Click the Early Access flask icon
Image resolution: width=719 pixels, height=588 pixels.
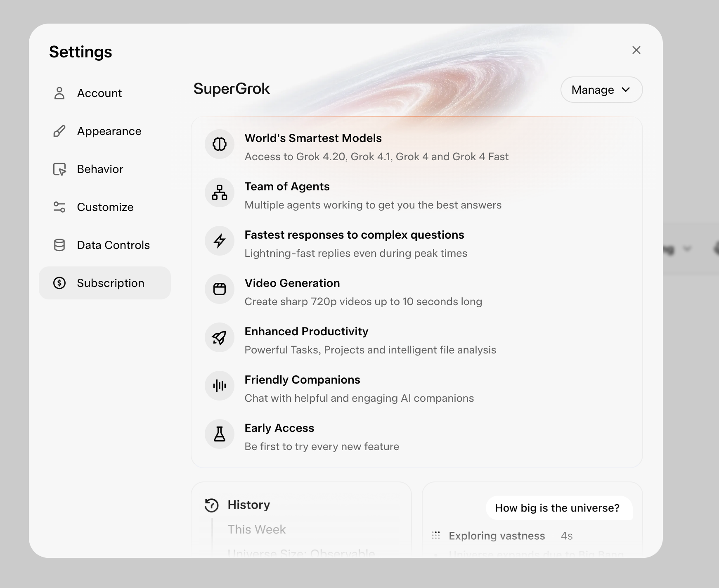[220, 434]
